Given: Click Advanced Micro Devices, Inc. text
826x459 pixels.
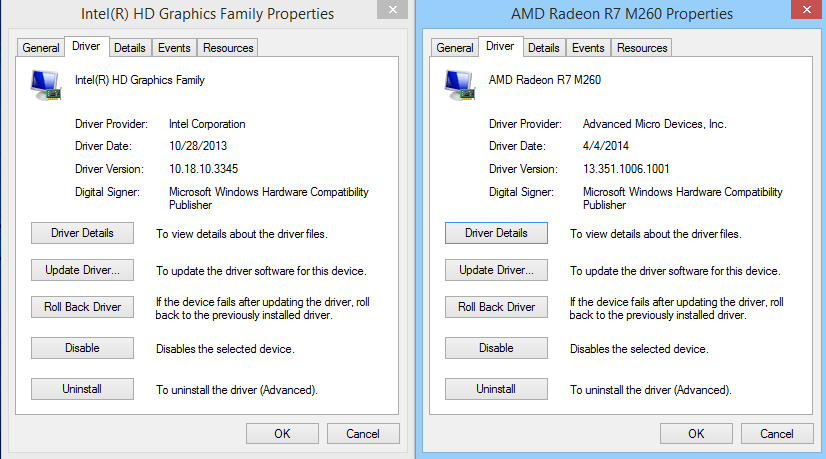Looking at the screenshot, I should pyautogui.click(x=655, y=124).
